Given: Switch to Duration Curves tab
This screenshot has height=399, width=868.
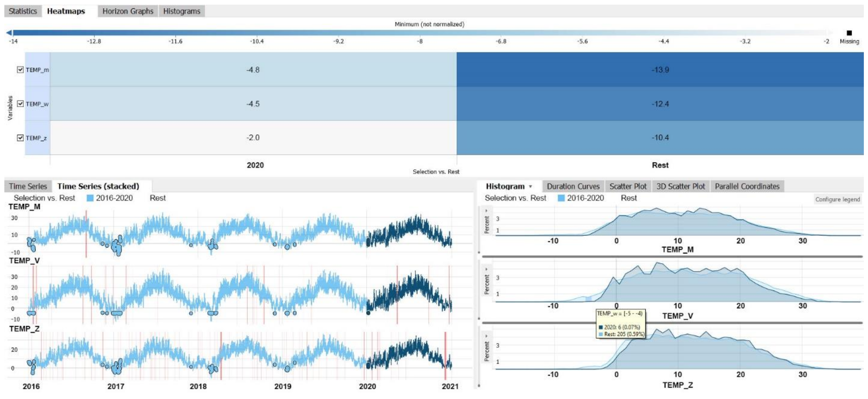Looking at the screenshot, I should coord(573,186).
